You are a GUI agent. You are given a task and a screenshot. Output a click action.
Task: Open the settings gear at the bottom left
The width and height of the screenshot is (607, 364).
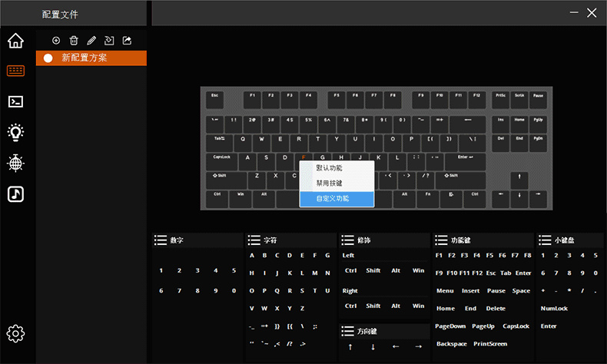point(15,333)
